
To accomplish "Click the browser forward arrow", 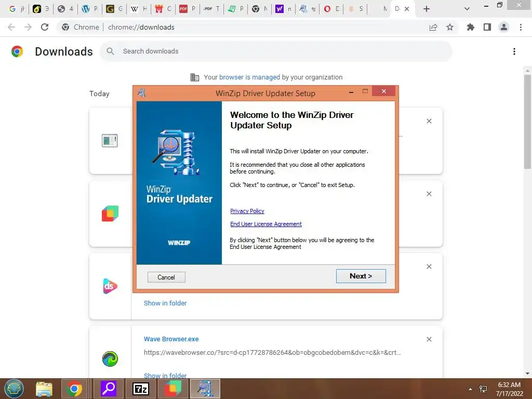I will (28, 27).
